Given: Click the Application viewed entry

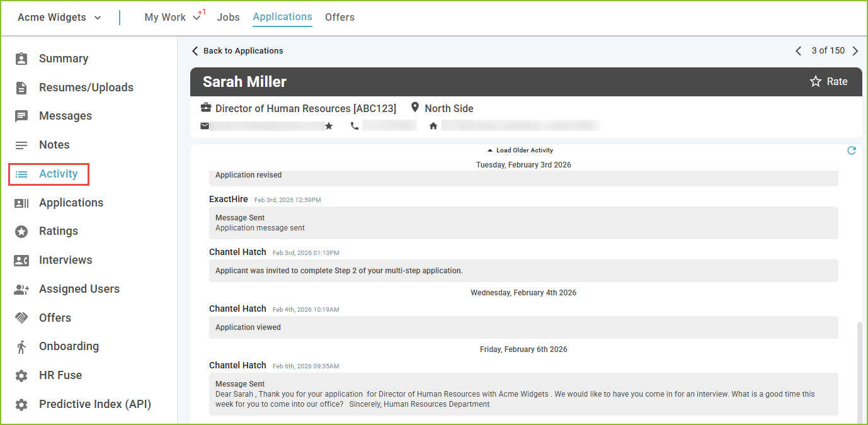Looking at the screenshot, I should tap(523, 327).
